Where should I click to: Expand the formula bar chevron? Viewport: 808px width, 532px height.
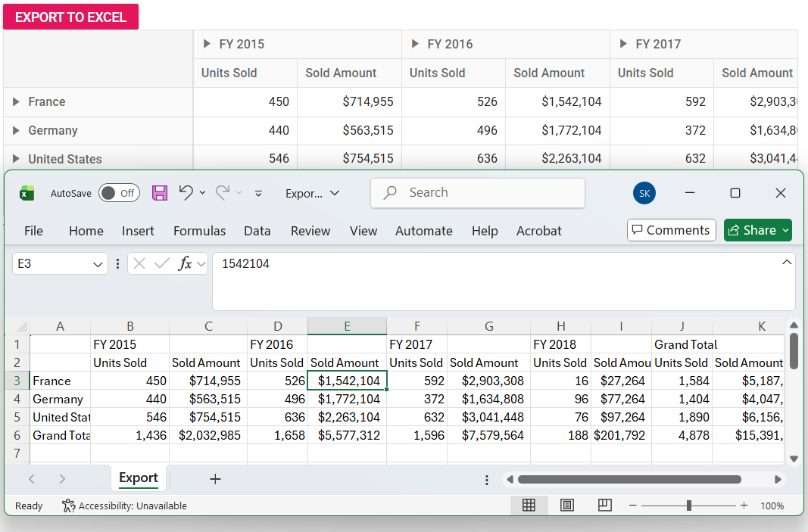[787, 262]
